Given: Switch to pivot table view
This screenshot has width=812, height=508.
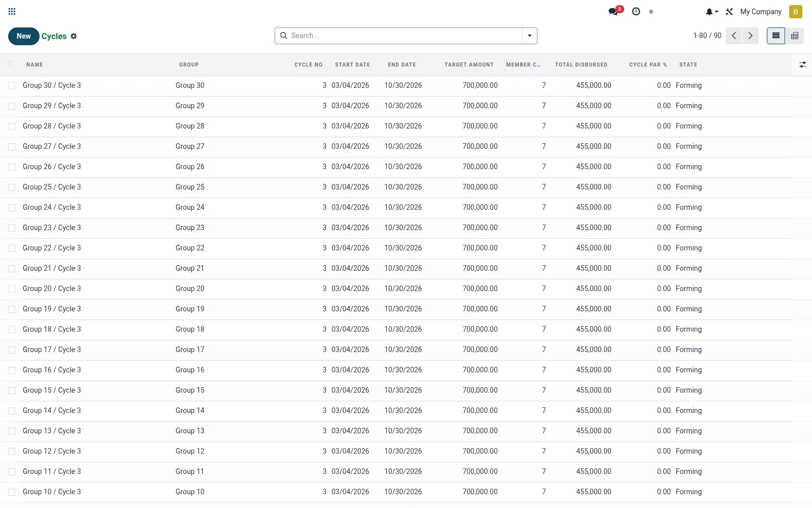Looking at the screenshot, I should [795, 36].
